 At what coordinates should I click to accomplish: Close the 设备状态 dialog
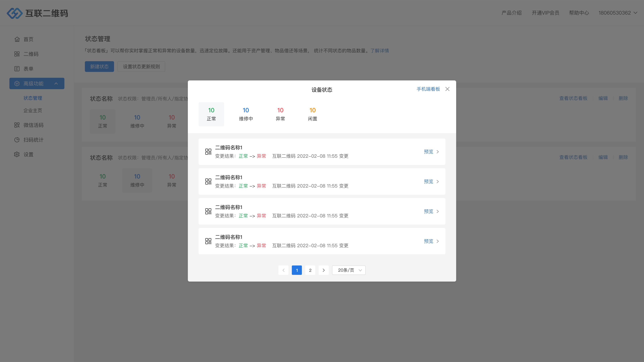(x=447, y=89)
